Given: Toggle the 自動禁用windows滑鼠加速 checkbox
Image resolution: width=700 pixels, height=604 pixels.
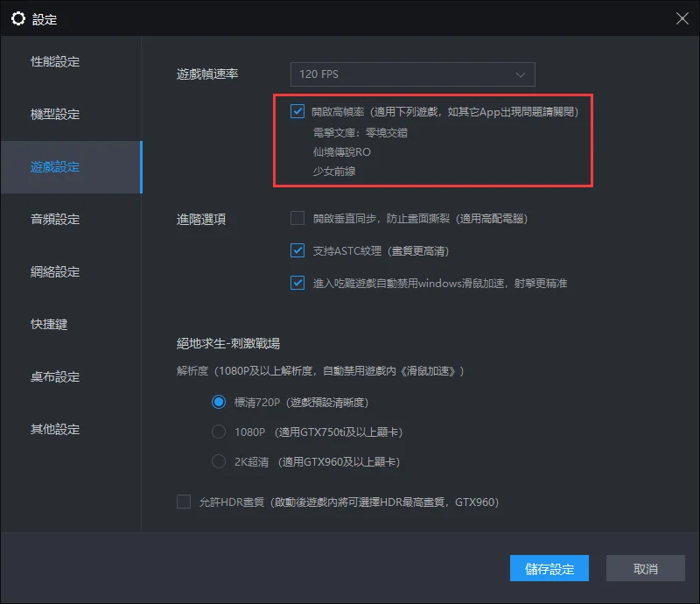Looking at the screenshot, I should [x=297, y=283].
